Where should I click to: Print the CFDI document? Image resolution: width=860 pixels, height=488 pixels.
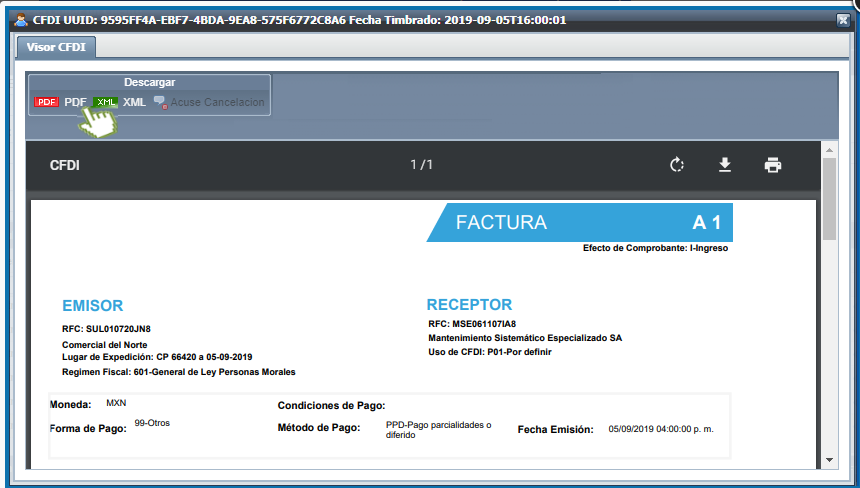tap(773, 165)
